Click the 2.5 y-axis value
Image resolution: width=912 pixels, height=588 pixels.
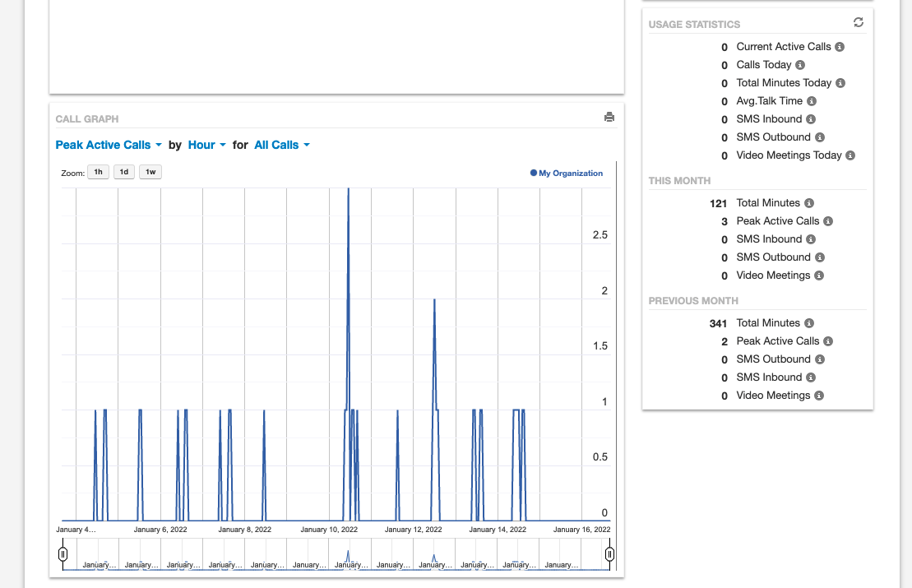click(x=600, y=235)
